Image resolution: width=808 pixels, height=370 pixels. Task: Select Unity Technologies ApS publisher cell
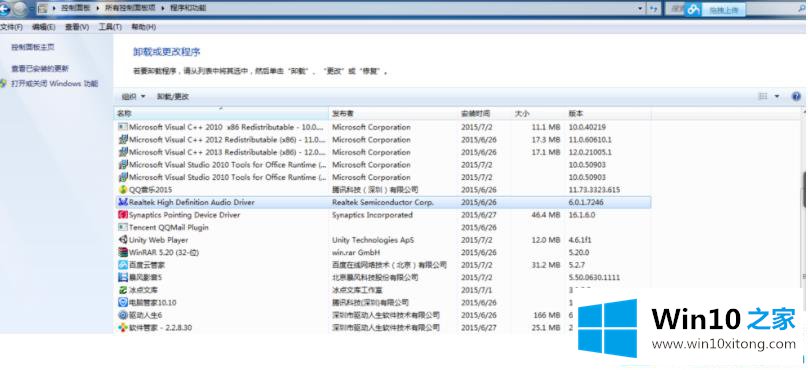(373, 240)
